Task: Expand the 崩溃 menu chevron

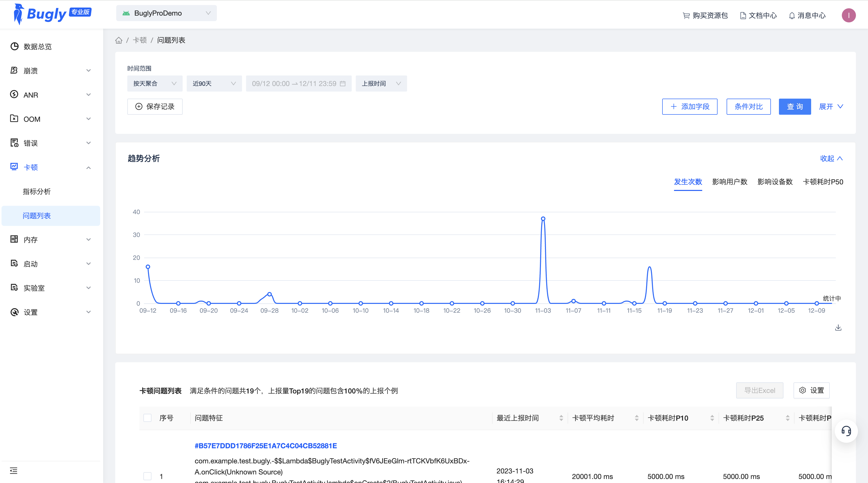Action: (88, 71)
